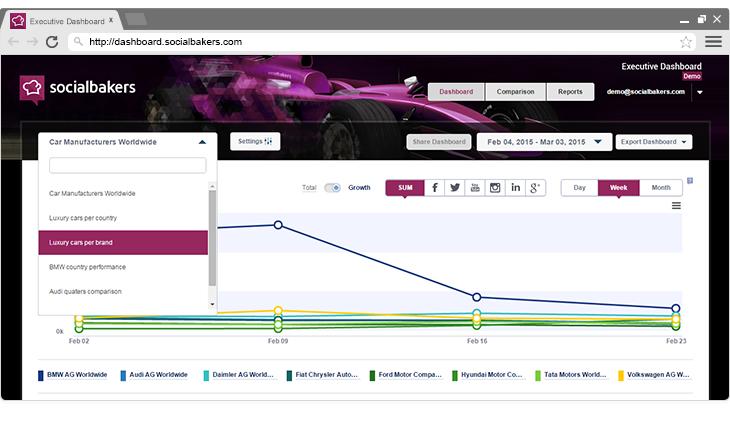The image size is (730, 422).
Task: Open the Export Dashboard dropdown
Action: click(x=654, y=142)
